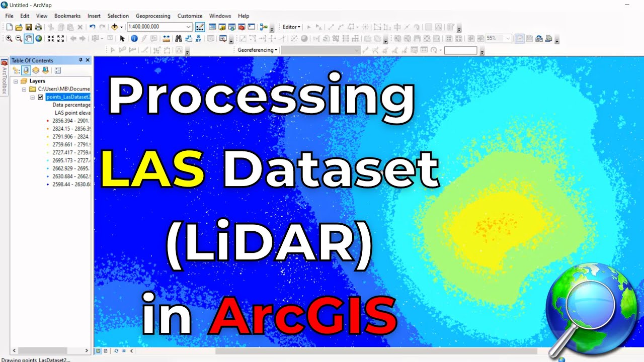Open the Find Route tool
Viewport: 644px width, 362px height.
[189, 39]
